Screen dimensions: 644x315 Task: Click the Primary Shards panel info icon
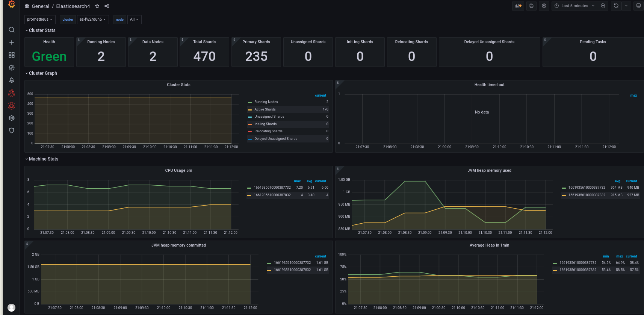pyautogui.click(x=234, y=39)
